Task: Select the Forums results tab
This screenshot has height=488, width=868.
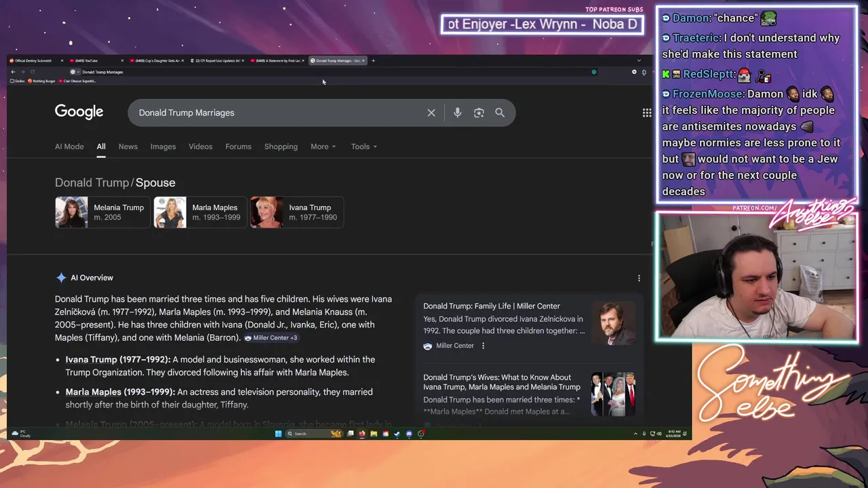Action: tap(238, 146)
